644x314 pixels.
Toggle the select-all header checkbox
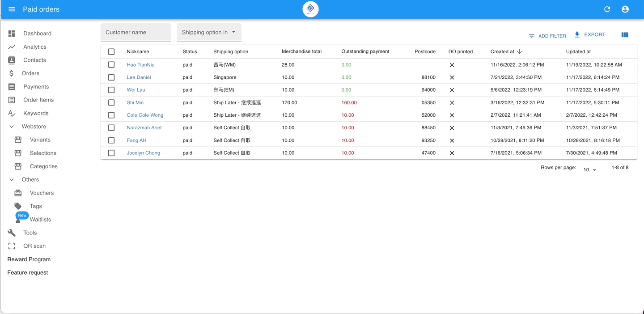(x=111, y=52)
